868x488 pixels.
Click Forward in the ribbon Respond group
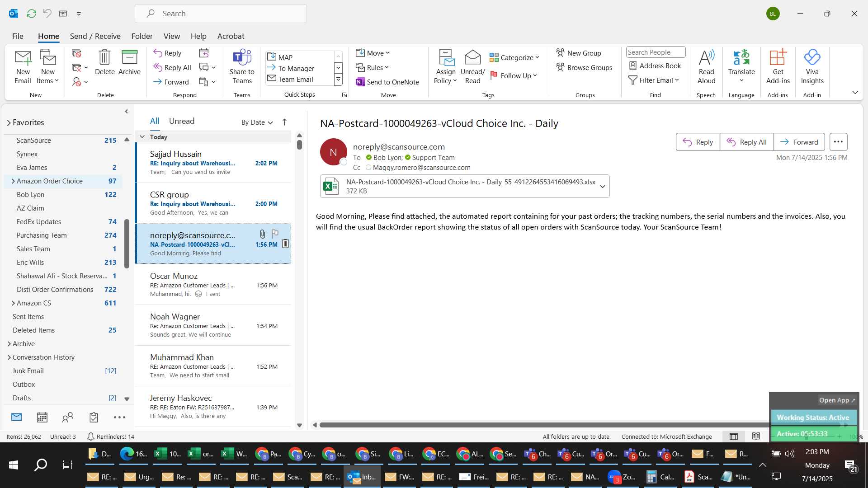point(171,82)
